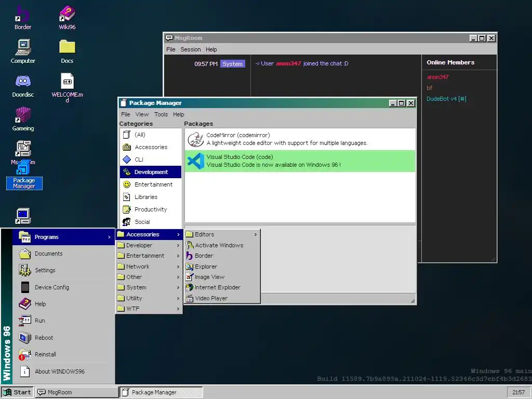
Task: Select the Social category
Action: tap(151, 222)
